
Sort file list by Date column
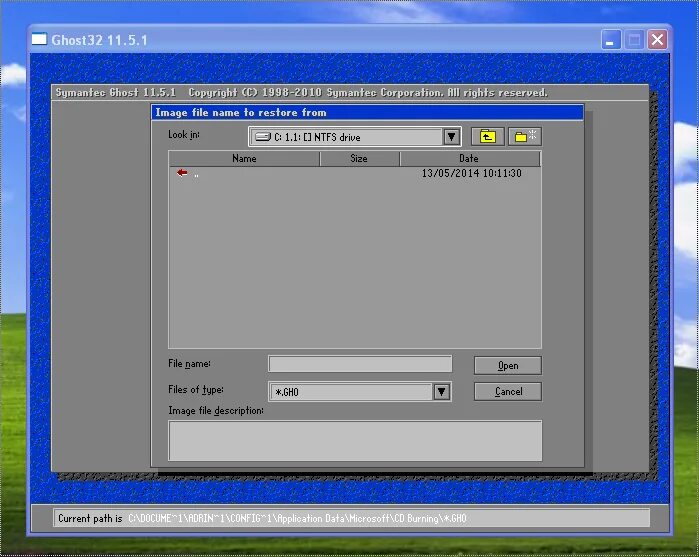point(470,159)
